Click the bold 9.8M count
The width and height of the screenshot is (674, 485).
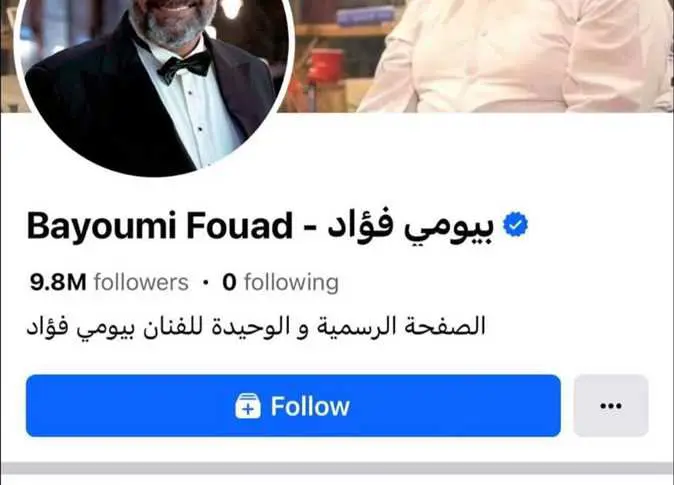[x=58, y=282]
